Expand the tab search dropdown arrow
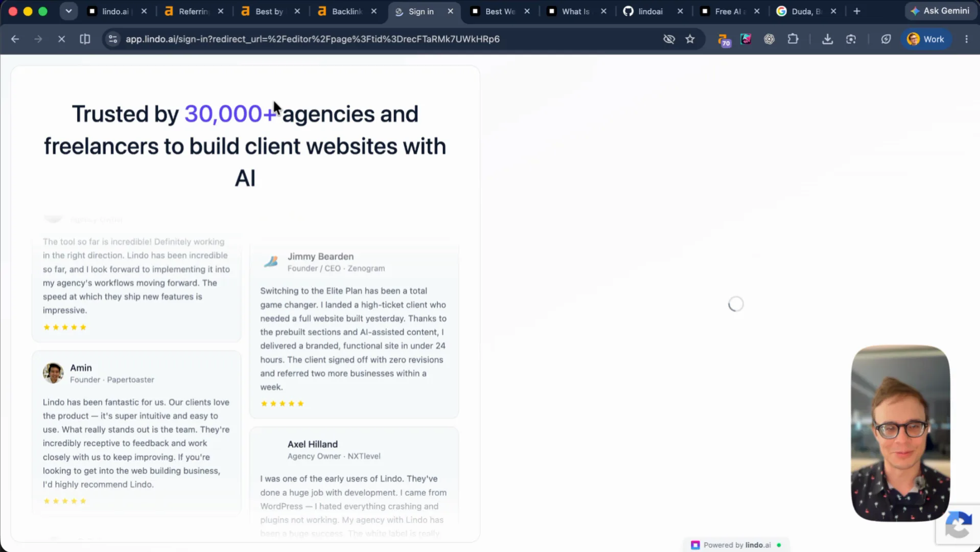Image resolution: width=980 pixels, height=552 pixels. pyautogui.click(x=68, y=11)
